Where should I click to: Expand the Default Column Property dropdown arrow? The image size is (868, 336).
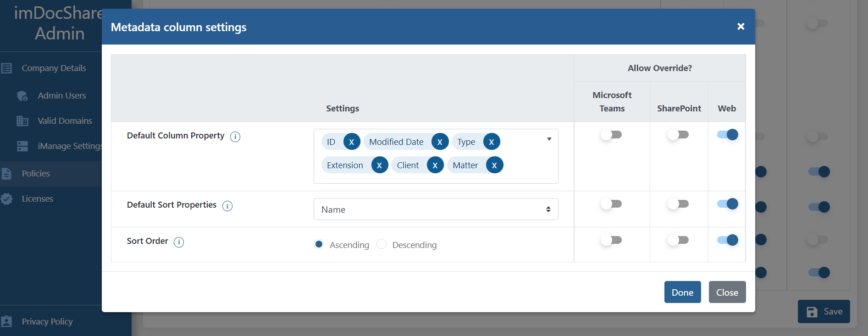pos(549,139)
